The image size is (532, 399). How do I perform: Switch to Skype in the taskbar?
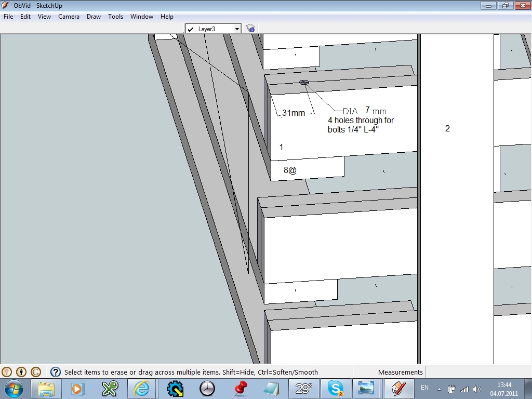336,389
